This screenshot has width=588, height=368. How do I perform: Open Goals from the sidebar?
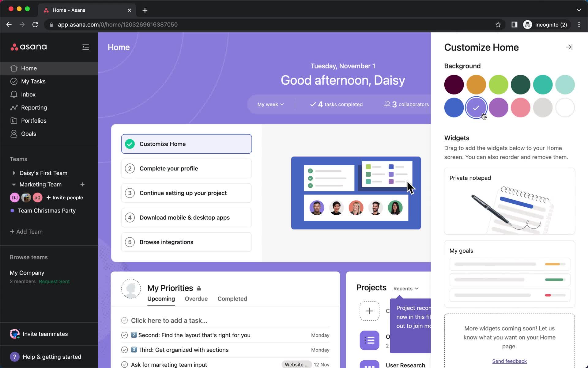(x=49, y=134)
